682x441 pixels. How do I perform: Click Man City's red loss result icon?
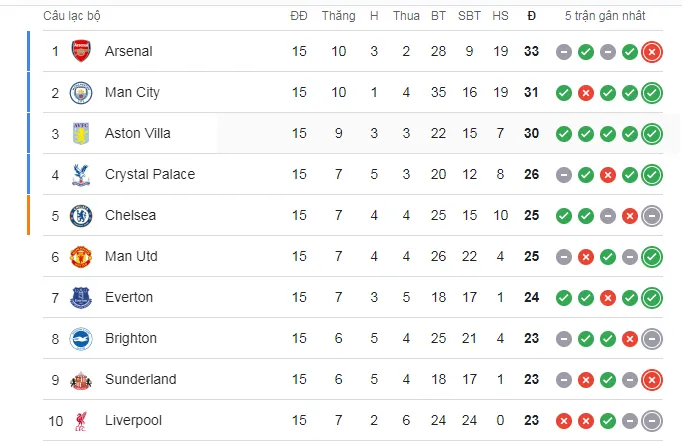pyautogui.click(x=586, y=92)
